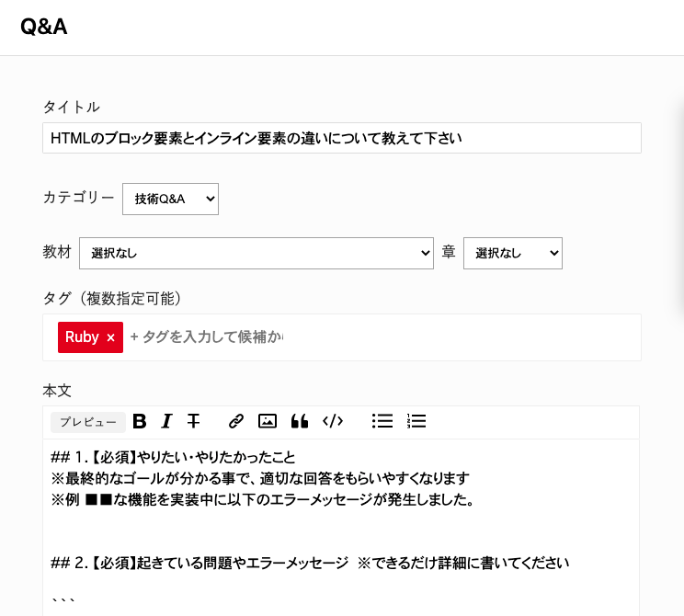The height and width of the screenshot is (616, 684).
Task: Click the line starting '※例 ■■な機能を実装中'
Action: pyautogui.click(x=263, y=499)
